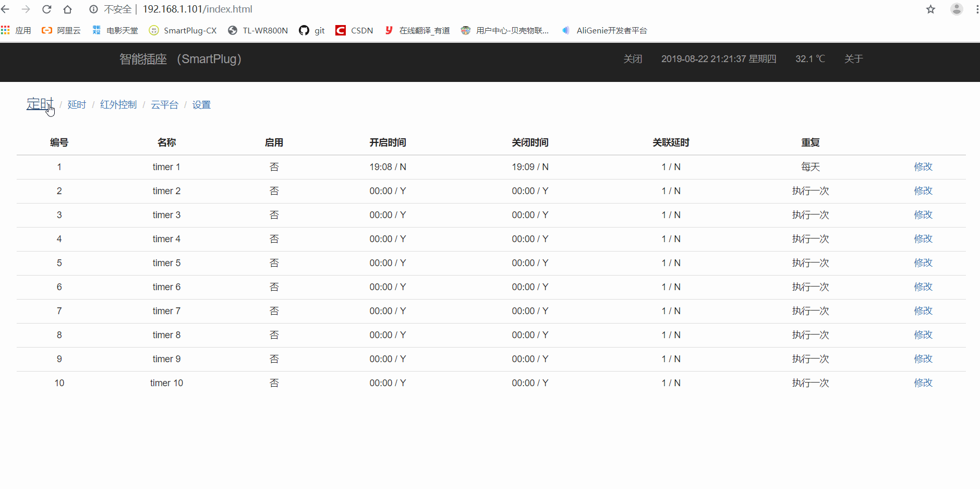Open the git GitHub bookmark

312,30
